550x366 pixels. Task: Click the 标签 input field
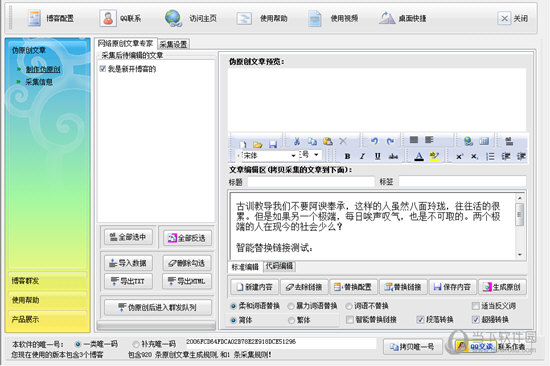coord(462,181)
